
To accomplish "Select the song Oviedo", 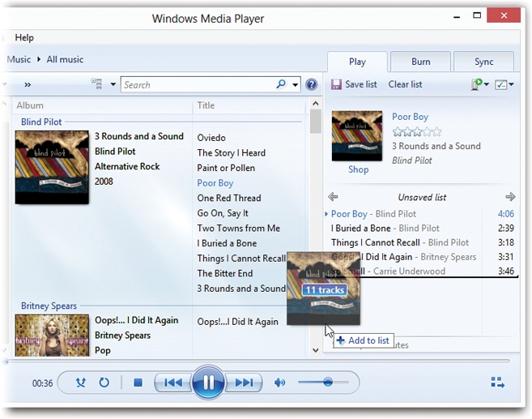I will point(211,138).
